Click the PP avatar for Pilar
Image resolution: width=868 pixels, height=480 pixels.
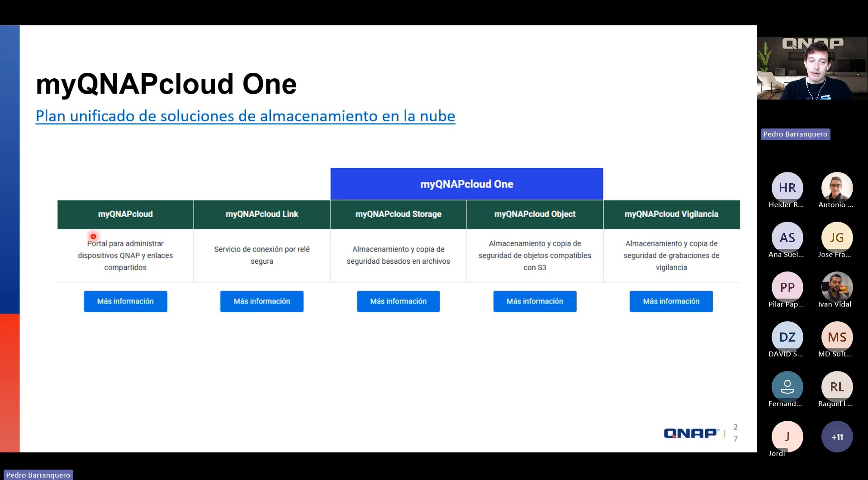coord(787,287)
